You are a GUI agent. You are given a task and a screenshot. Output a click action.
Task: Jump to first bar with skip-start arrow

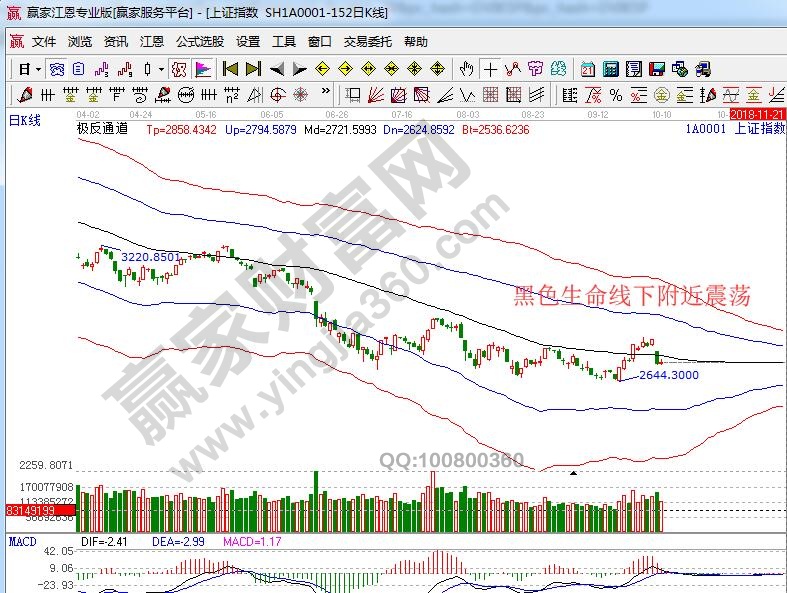(230, 69)
